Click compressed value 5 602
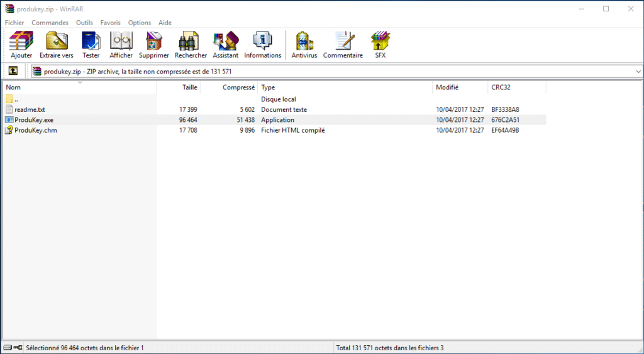 pos(247,109)
